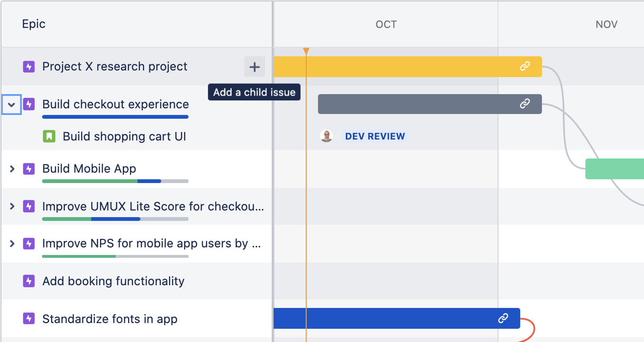The height and width of the screenshot is (342, 644).
Task: Click the assignee avatar next to DEV REVIEW
Action: [326, 136]
